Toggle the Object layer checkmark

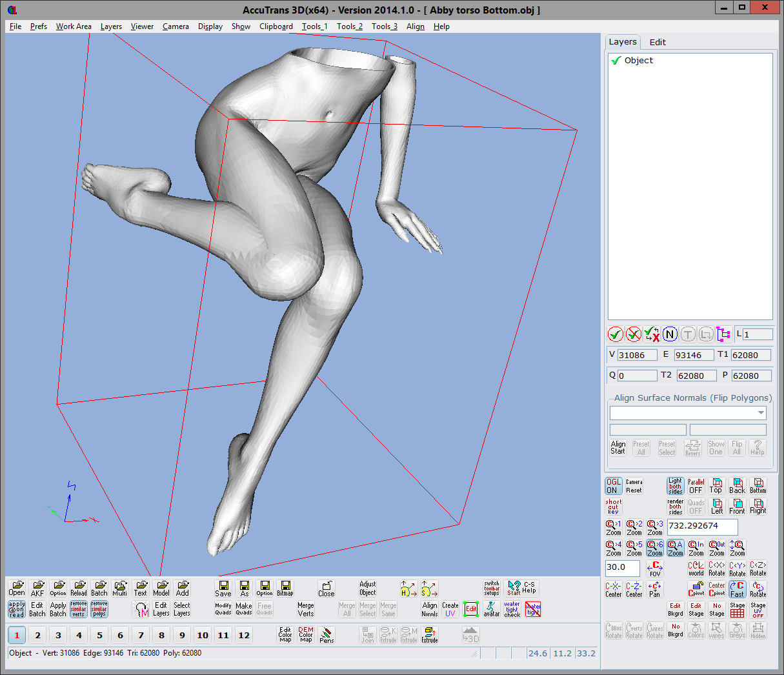click(616, 61)
